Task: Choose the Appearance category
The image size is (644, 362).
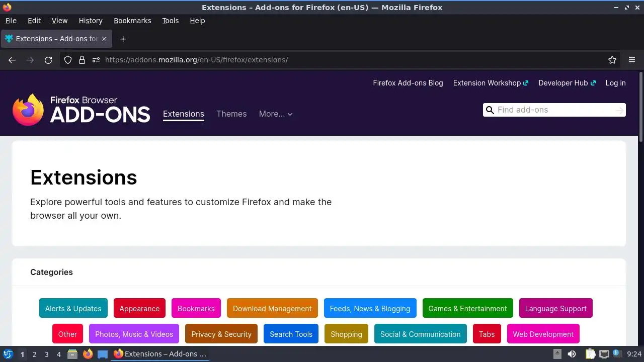Action: (x=139, y=308)
